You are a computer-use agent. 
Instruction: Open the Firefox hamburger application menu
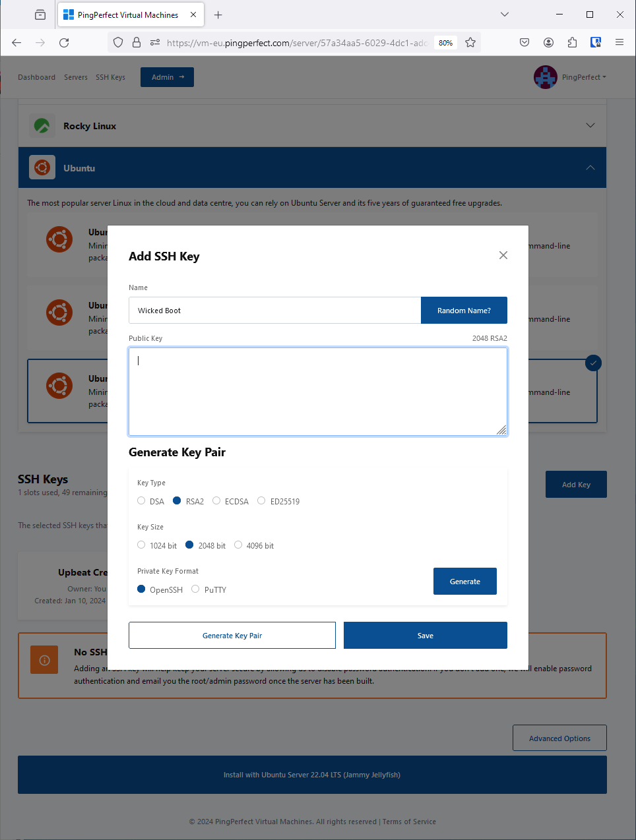click(x=620, y=42)
